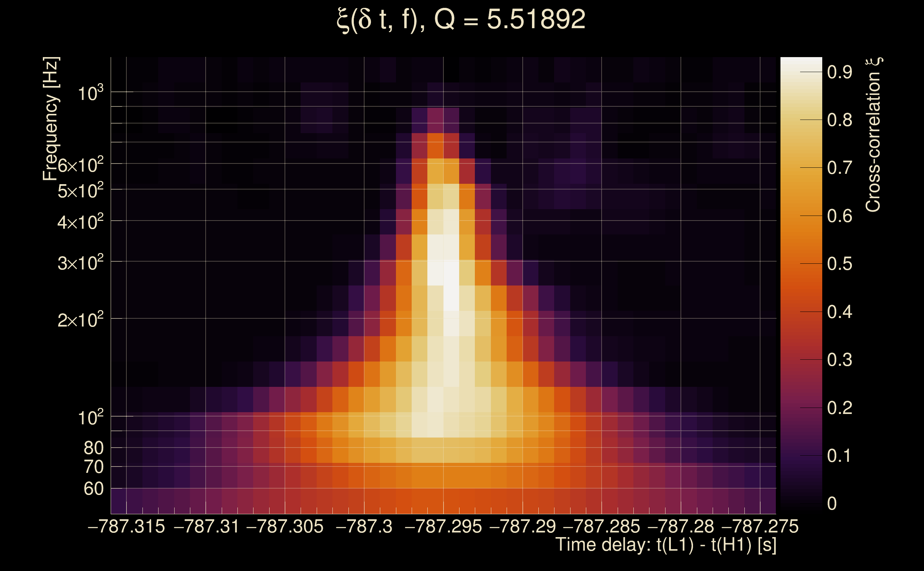Image resolution: width=924 pixels, height=571 pixels.
Task: Click the 80 Hz tick label
Action: (x=93, y=448)
